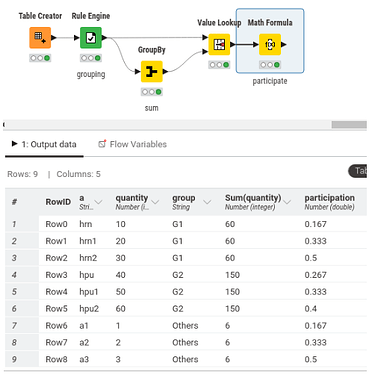This screenshot has height=375, width=369.
Task: Select the GroupBy node icon
Action: click(152, 71)
